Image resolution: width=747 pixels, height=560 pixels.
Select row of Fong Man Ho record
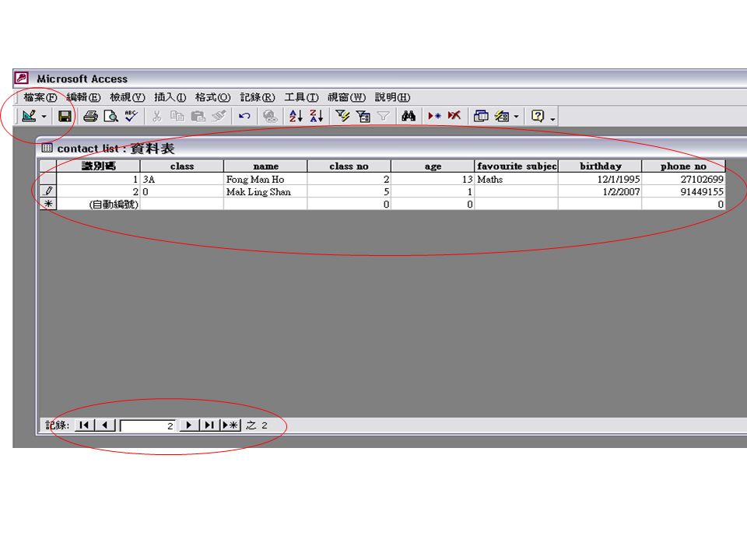coord(48,179)
